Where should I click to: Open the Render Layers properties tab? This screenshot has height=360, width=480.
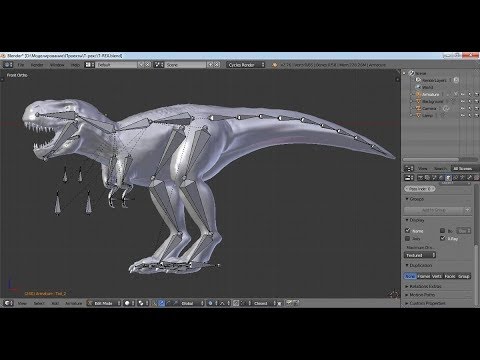[x=427, y=178]
